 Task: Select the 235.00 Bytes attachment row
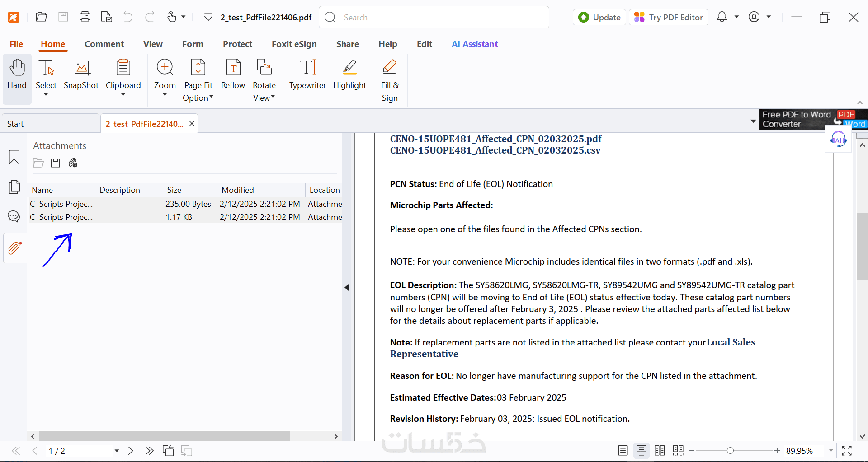[x=185, y=204]
